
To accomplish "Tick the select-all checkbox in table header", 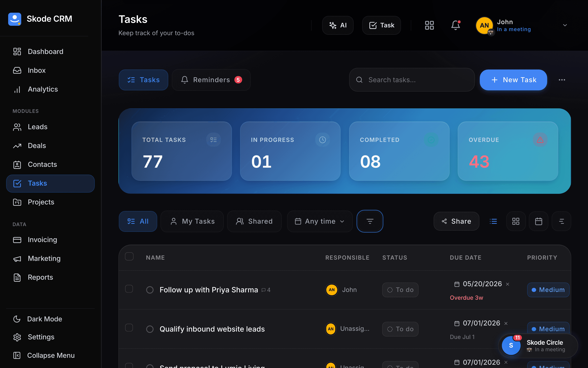I will pyautogui.click(x=129, y=257).
